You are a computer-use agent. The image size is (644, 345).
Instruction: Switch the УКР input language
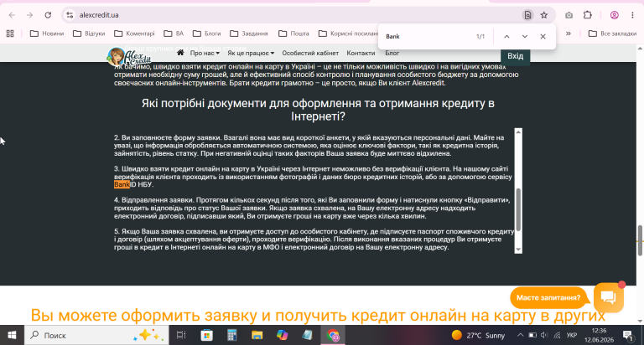[x=571, y=335]
